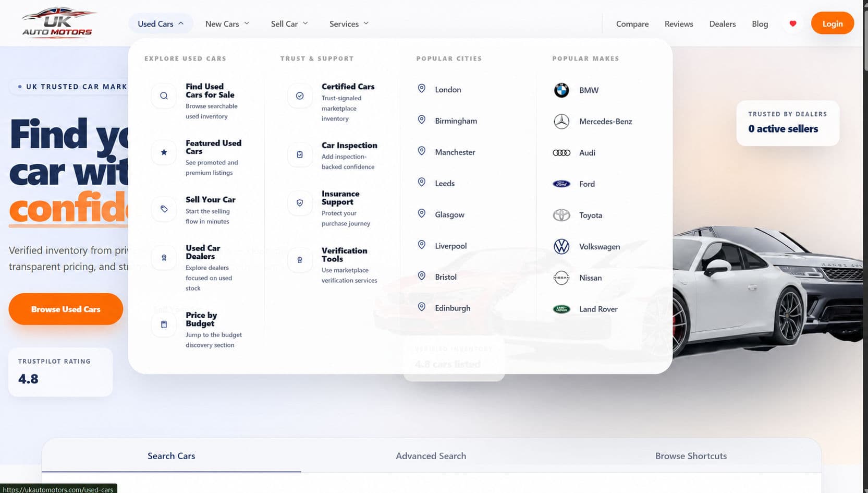Click the location pin next to Birmingham
Viewport: 868px width, 493px height.
tap(422, 120)
